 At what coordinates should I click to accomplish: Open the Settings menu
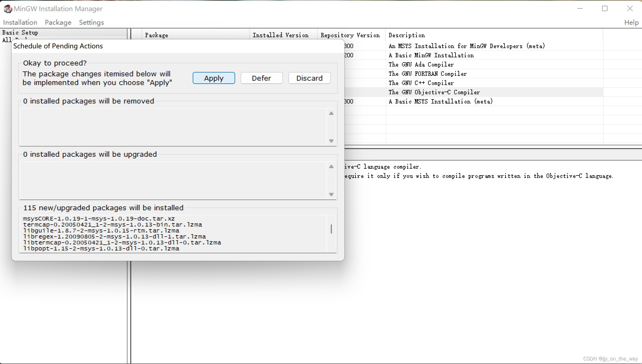(91, 22)
